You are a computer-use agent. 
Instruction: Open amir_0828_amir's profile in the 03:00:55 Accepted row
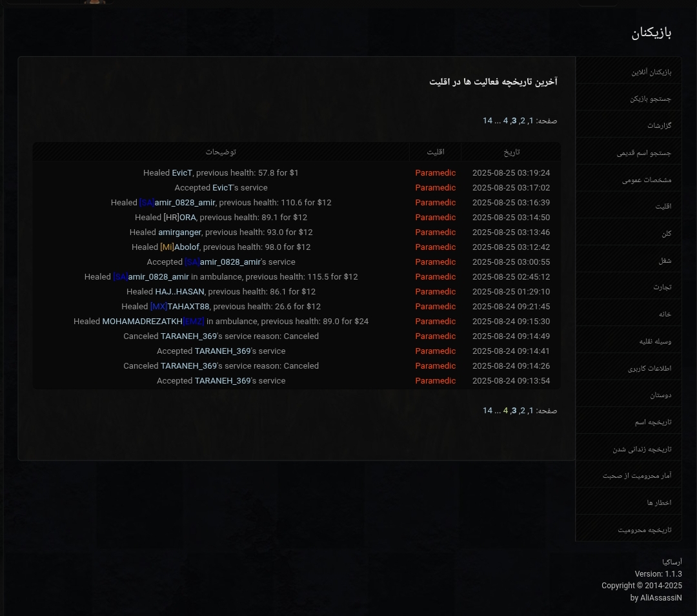223,262
